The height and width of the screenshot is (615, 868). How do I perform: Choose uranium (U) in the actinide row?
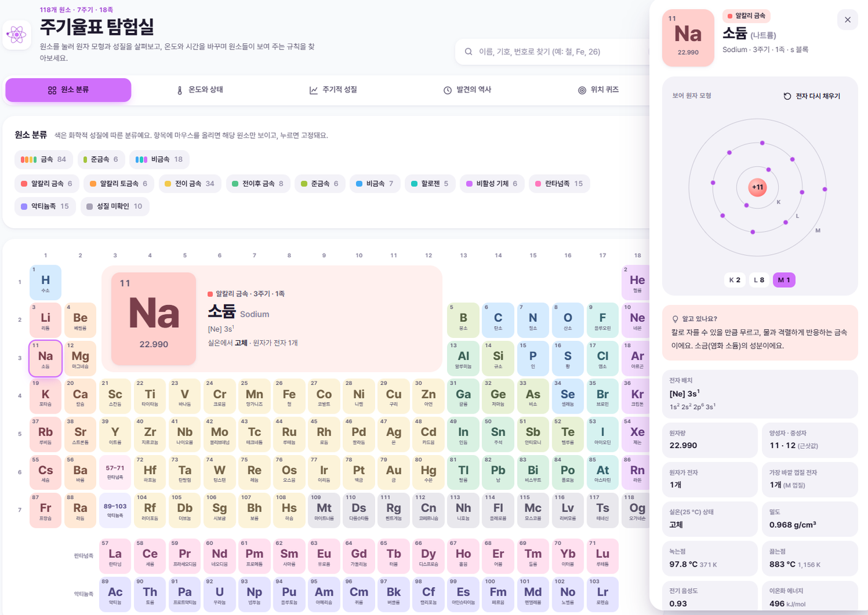click(219, 594)
